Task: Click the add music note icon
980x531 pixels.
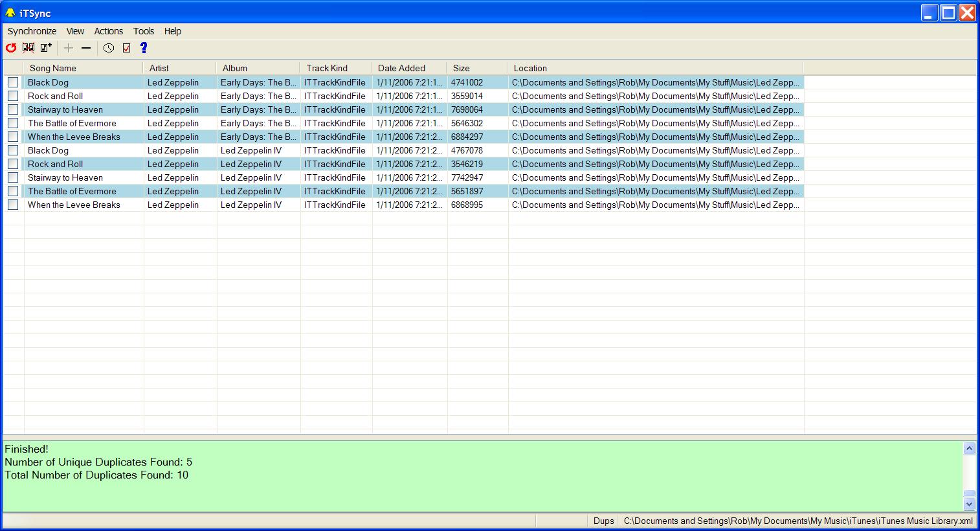Action: [x=46, y=48]
